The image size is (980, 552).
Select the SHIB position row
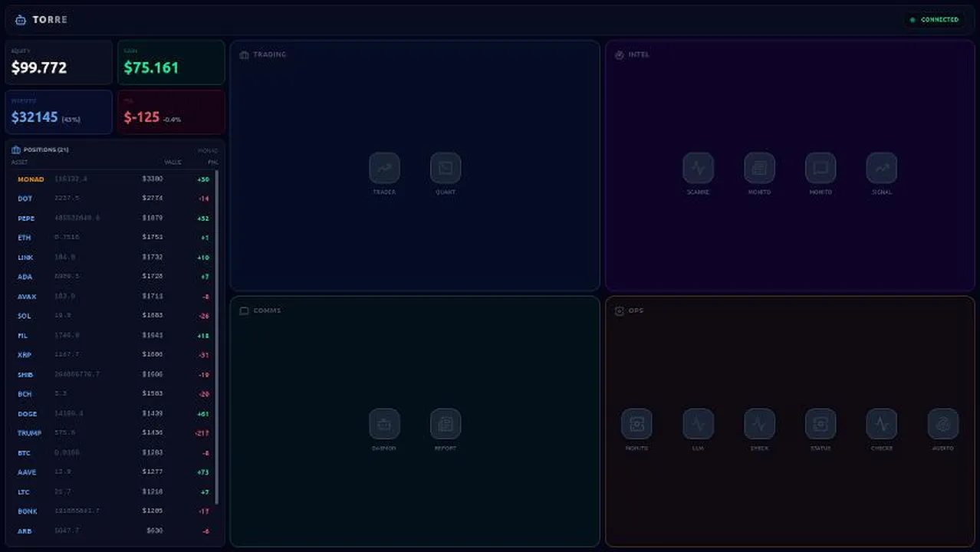coord(113,374)
